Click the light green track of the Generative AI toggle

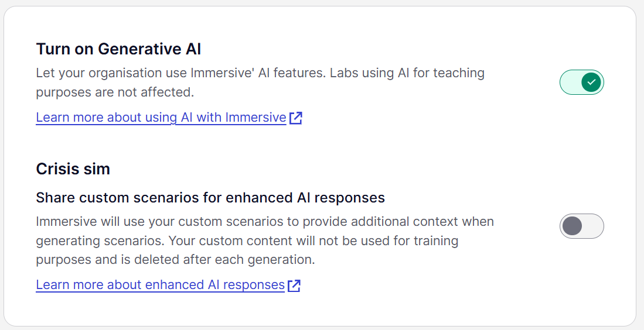(570, 82)
